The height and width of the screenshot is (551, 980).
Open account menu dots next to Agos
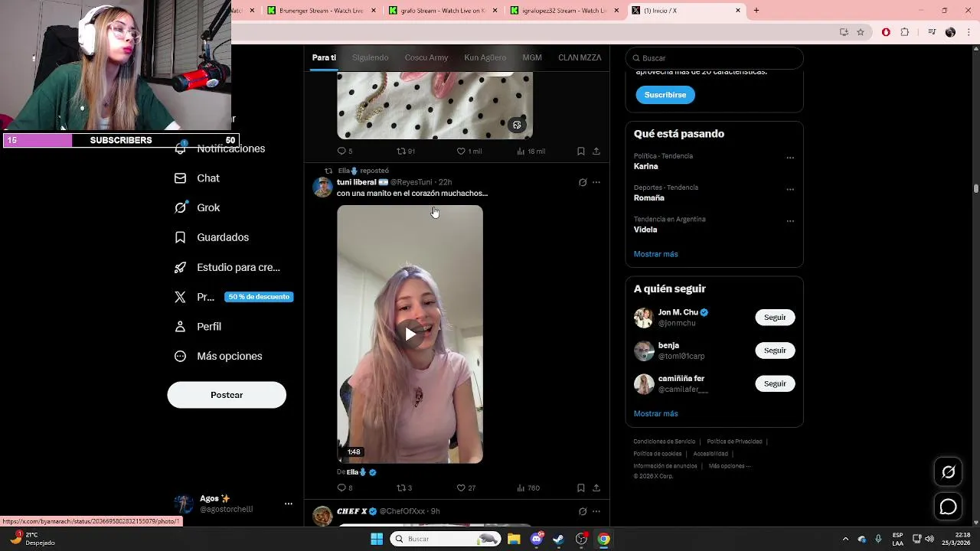pyautogui.click(x=289, y=504)
